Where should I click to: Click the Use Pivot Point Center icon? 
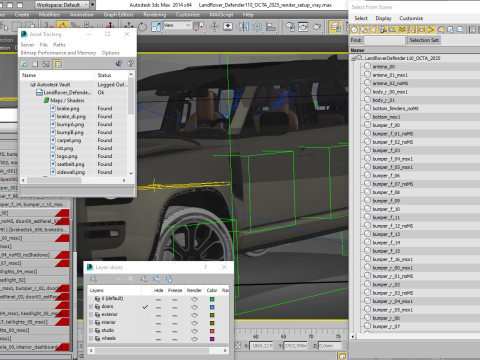tap(199, 27)
